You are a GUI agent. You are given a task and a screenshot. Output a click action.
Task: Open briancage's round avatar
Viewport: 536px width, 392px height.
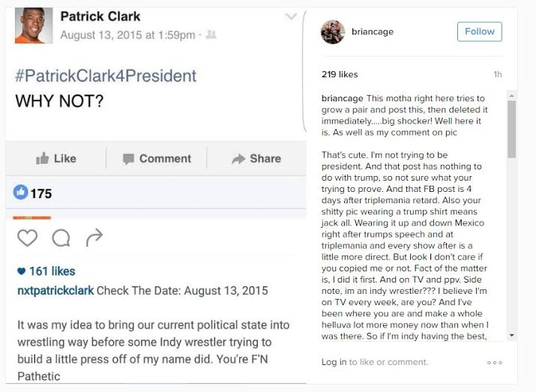pyautogui.click(x=333, y=32)
